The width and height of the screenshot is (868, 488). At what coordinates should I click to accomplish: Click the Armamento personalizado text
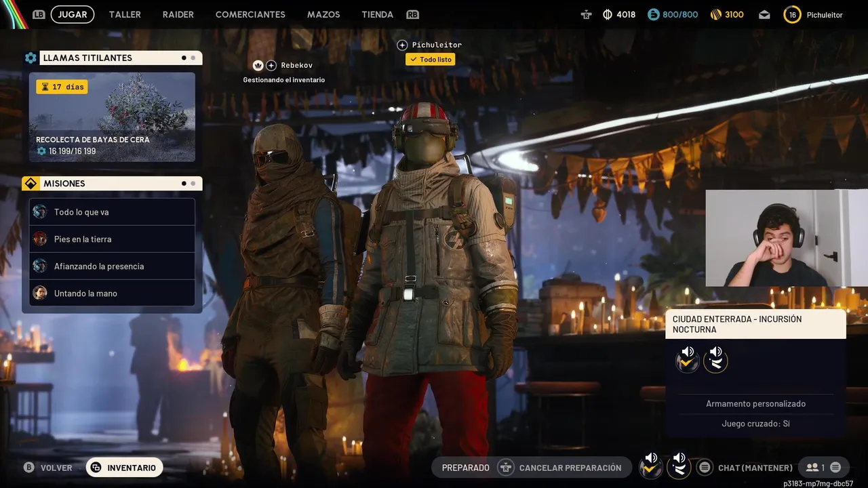tap(755, 404)
